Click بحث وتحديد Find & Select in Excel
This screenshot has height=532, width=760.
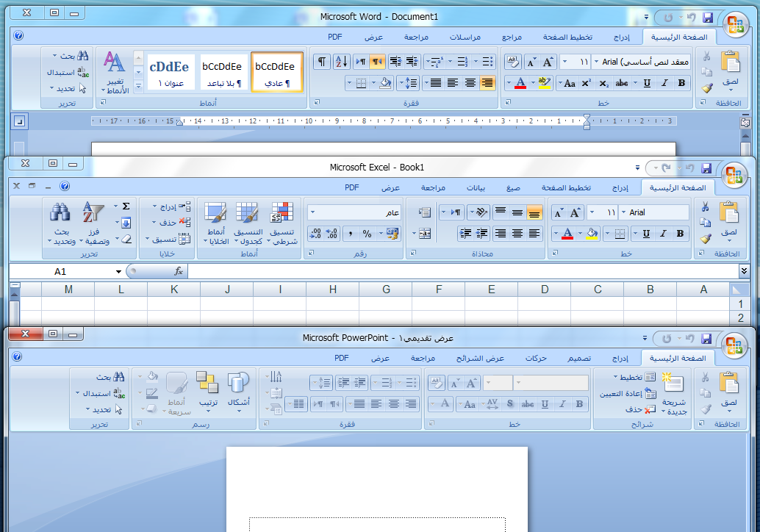point(61,223)
